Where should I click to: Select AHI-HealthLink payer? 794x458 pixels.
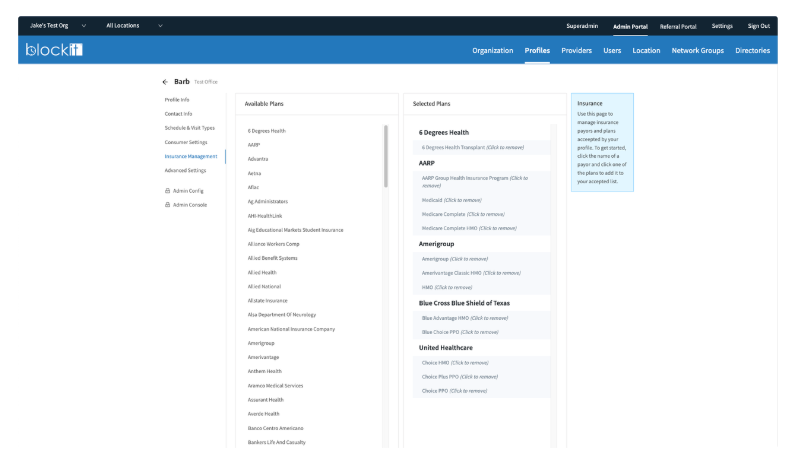pyautogui.click(x=265, y=216)
